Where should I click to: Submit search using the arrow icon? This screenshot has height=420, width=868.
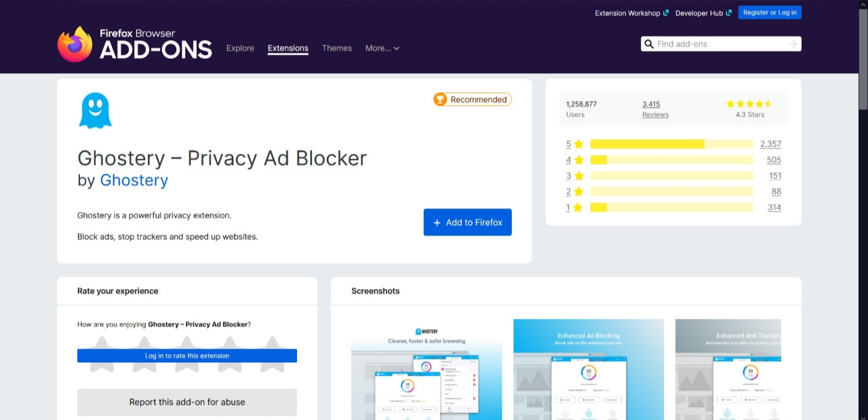click(792, 44)
